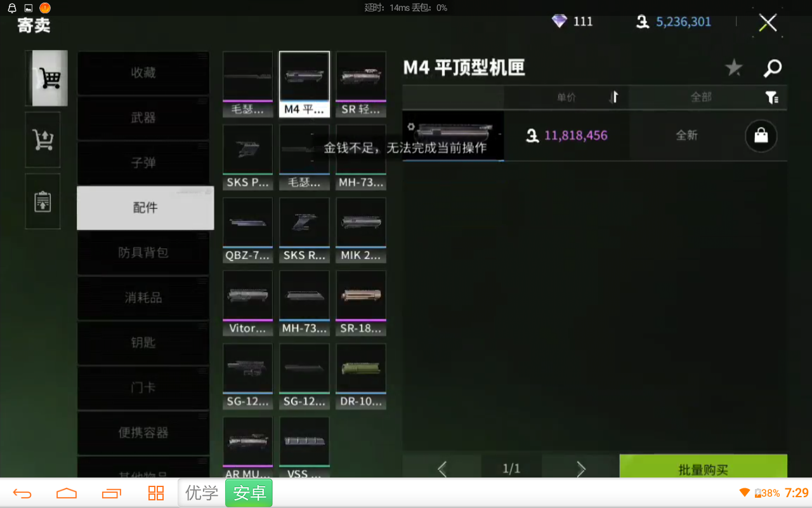Tap the Android home button

tap(67, 493)
